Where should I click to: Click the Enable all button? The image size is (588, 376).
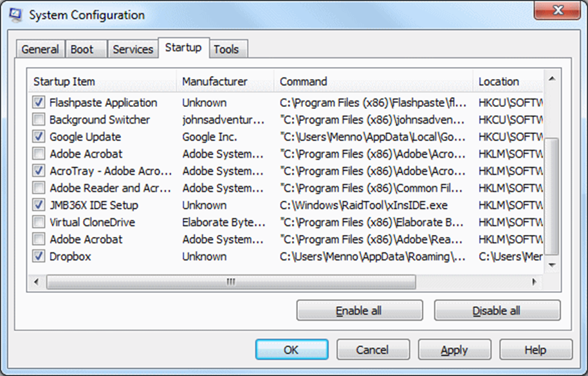click(x=359, y=310)
